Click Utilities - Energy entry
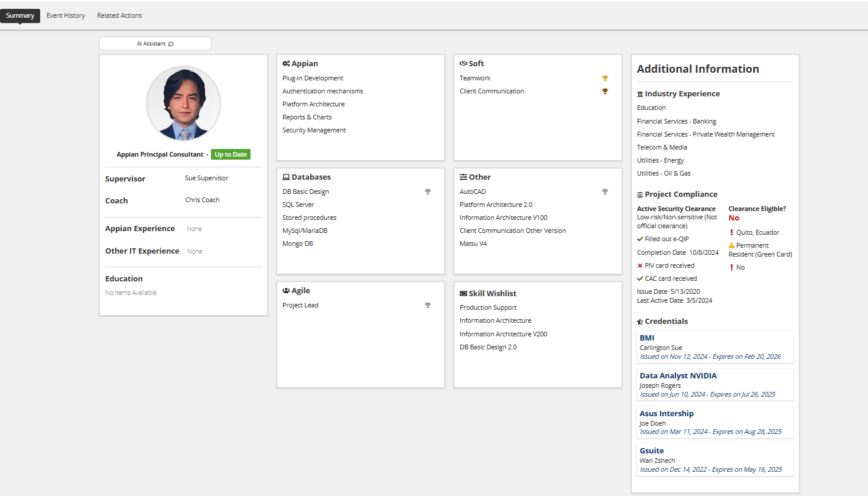This screenshot has height=496, width=868. pyautogui.click(x=660, y=160)
